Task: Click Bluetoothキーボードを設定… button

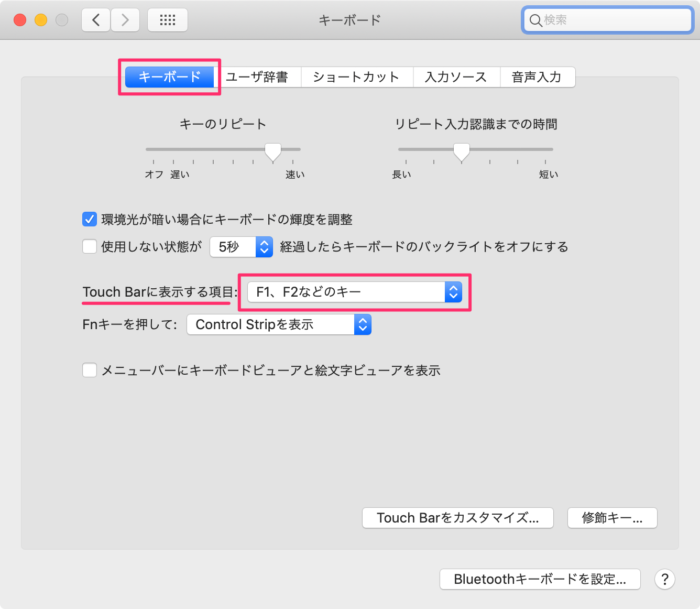Action: click(540, 579)
